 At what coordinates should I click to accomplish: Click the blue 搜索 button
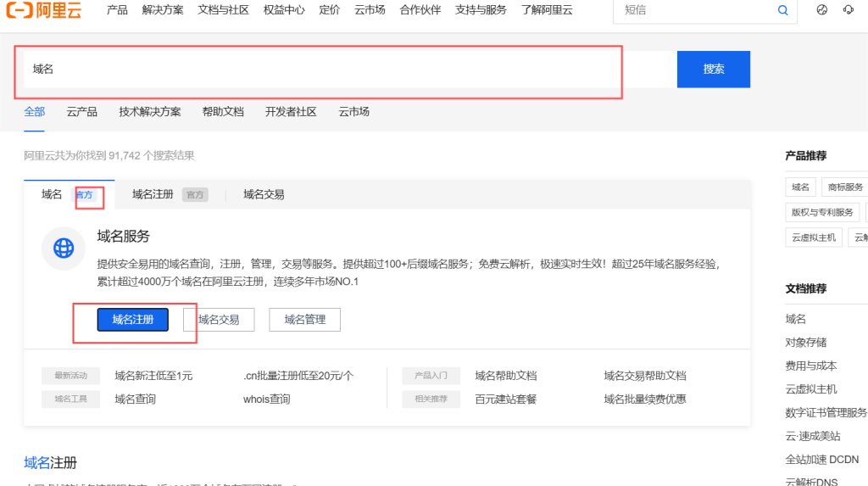pos(713,70)
